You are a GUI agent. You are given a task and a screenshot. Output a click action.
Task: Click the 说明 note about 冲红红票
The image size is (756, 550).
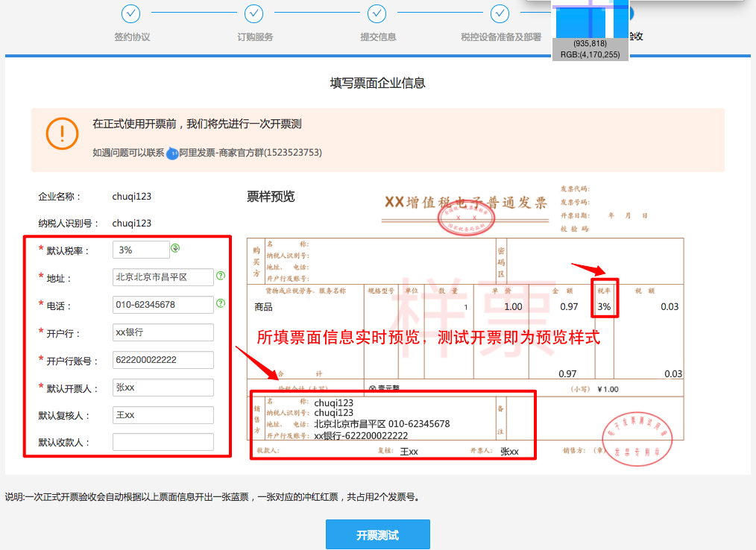coord(213,497)
